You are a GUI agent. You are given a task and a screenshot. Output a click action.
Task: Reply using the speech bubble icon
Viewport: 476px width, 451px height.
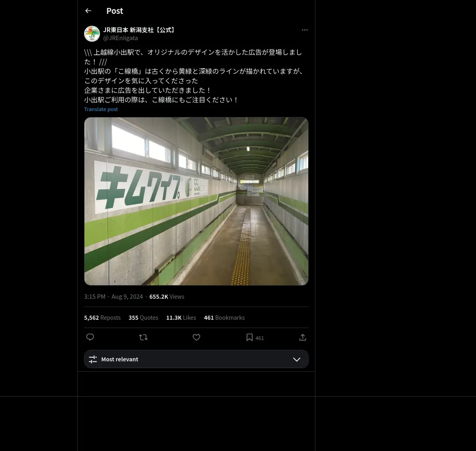point(90,337)
